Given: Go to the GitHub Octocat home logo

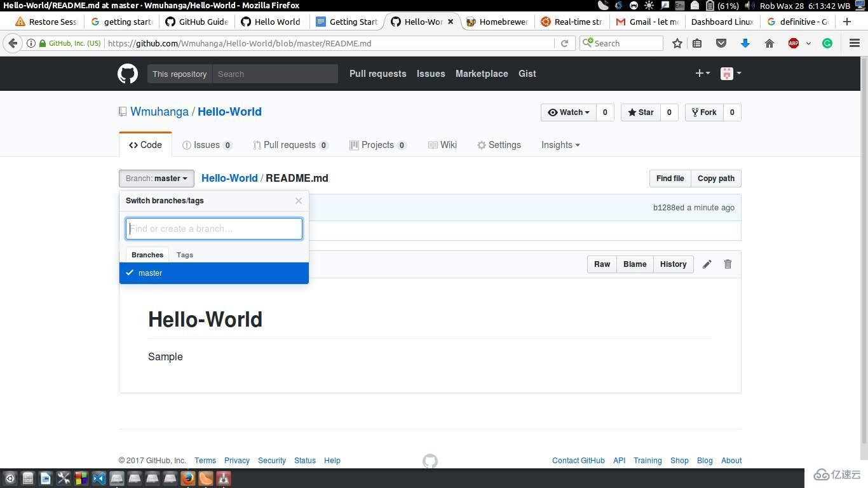Looking at the screenshot, I should pyautogui.click(x=128, y=74).
